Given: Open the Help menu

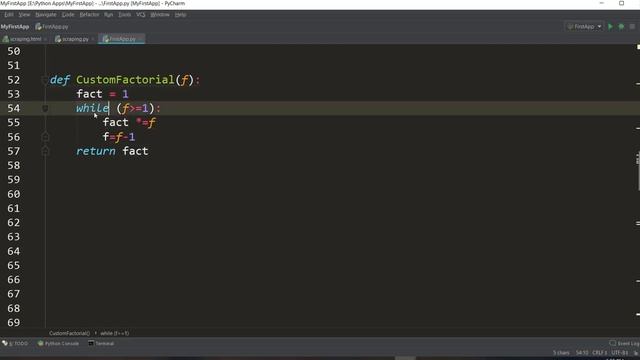Looking at the screenshot, I should click(180, 15).
